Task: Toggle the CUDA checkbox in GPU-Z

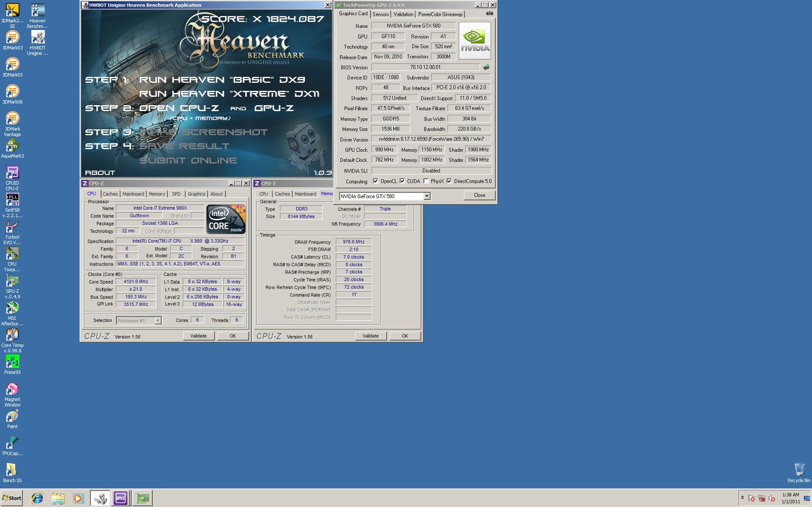Action: click(x=402, y=181)
